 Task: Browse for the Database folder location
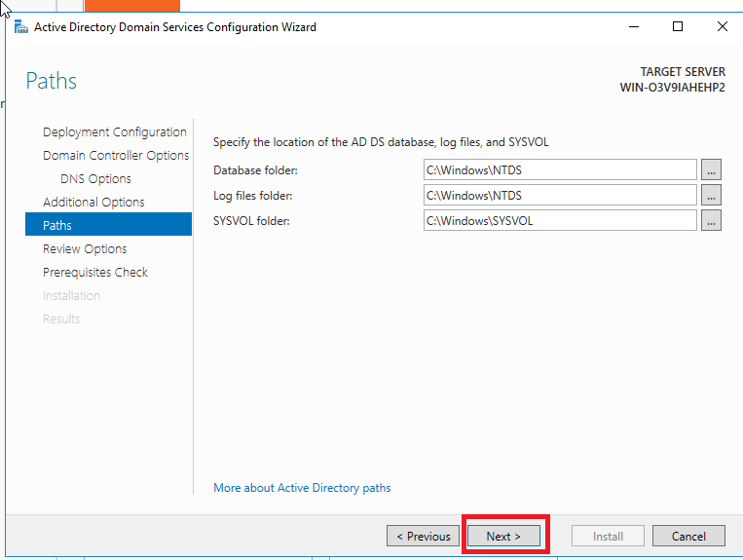(711, 170)
